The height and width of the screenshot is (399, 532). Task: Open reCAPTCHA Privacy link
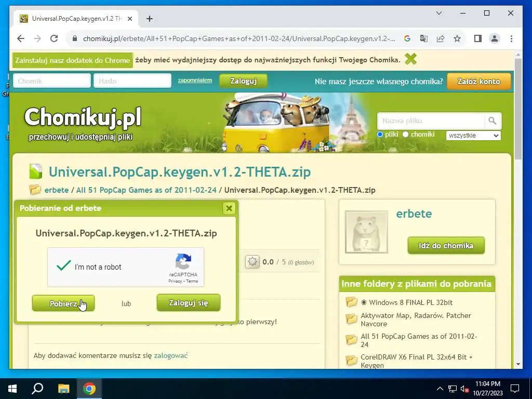tap(175, 281)
